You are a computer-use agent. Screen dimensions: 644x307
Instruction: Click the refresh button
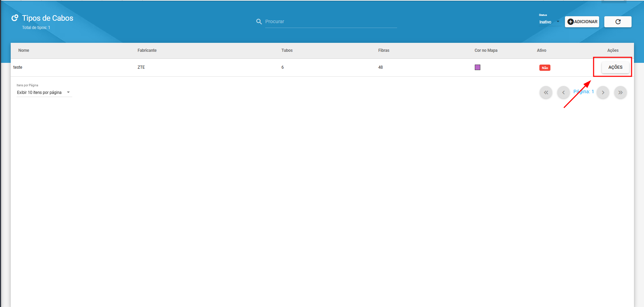[618, 21]
